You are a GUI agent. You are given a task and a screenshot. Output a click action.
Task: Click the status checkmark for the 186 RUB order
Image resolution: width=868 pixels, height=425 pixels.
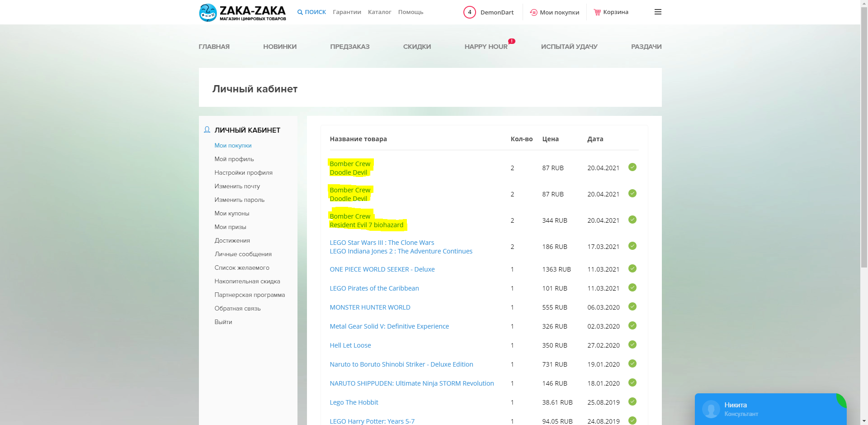click(632, 246)
